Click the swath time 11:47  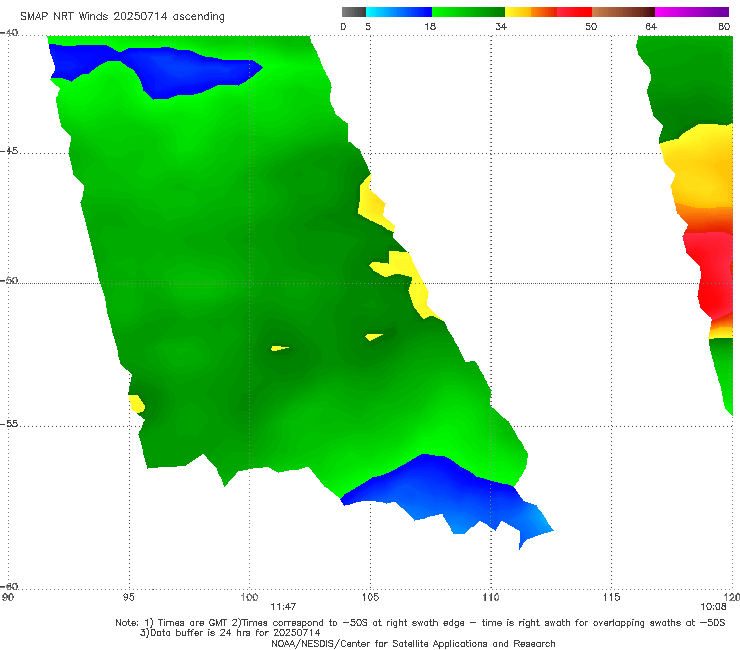[x=283, y=607]
